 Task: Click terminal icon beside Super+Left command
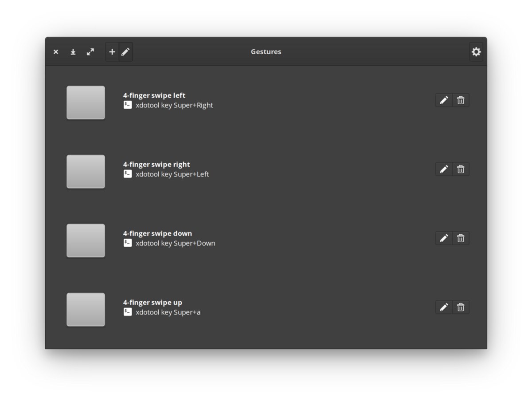(x=128, y=174)
